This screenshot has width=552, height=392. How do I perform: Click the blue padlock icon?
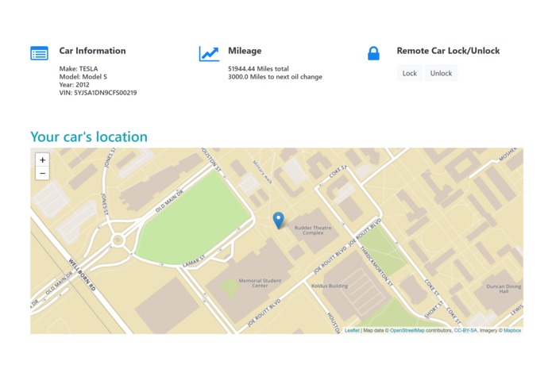coord(373,53)
